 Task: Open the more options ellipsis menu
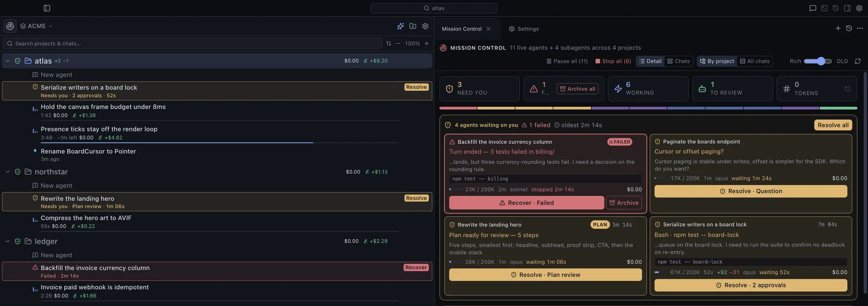pos(860,28)
